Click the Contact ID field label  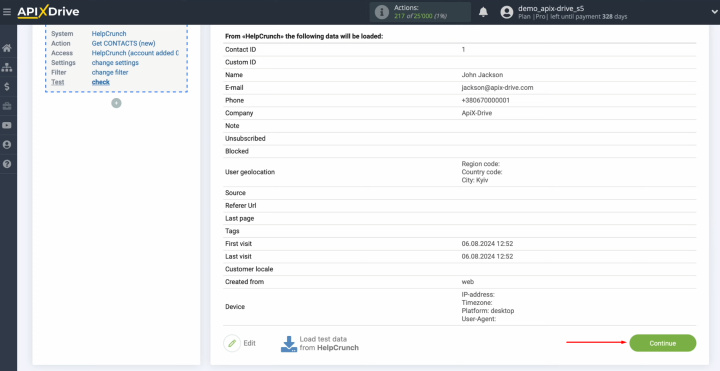pos(241,49)
